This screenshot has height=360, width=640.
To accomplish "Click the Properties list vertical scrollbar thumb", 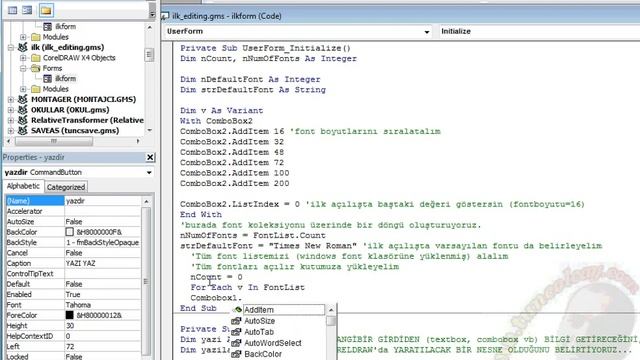I will [x=146, y=282].
